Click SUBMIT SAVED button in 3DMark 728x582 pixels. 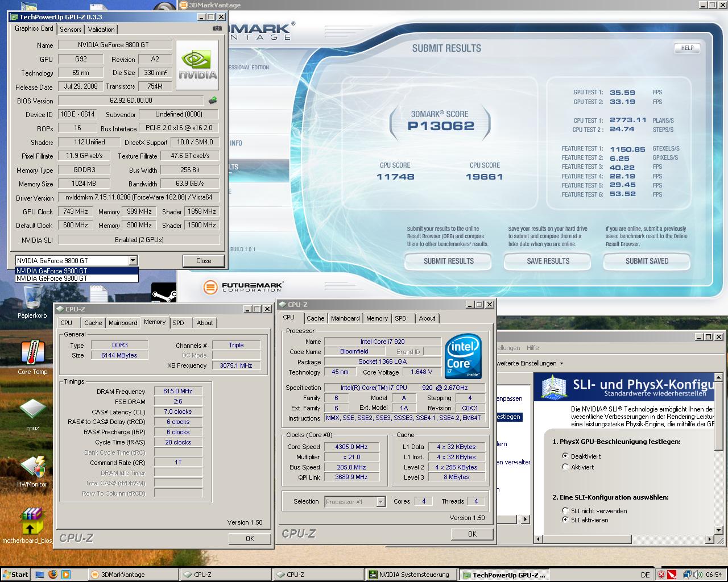pos(647,261)
